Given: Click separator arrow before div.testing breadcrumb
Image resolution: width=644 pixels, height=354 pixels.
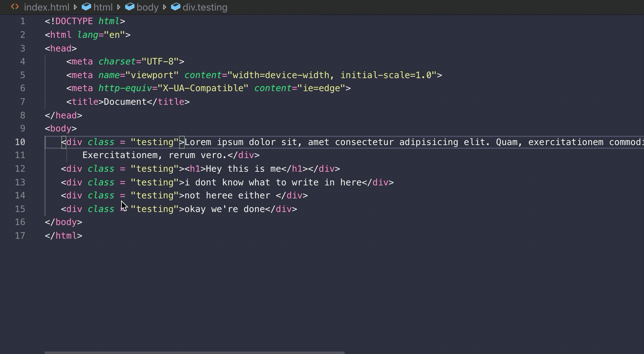Looking at the screenshot, I should pyautogui.click(x=165, y=7).
